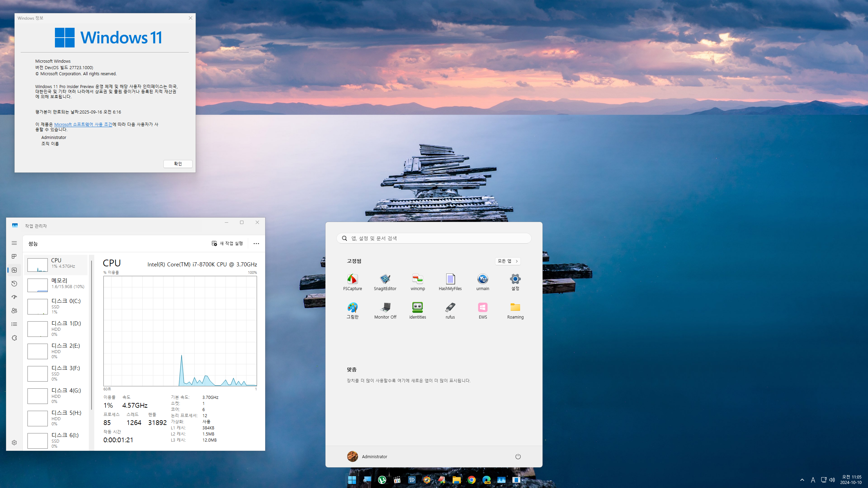The image size is (868, 488).
Task: Show hidden system tray icons
Action: click(802, 480)
